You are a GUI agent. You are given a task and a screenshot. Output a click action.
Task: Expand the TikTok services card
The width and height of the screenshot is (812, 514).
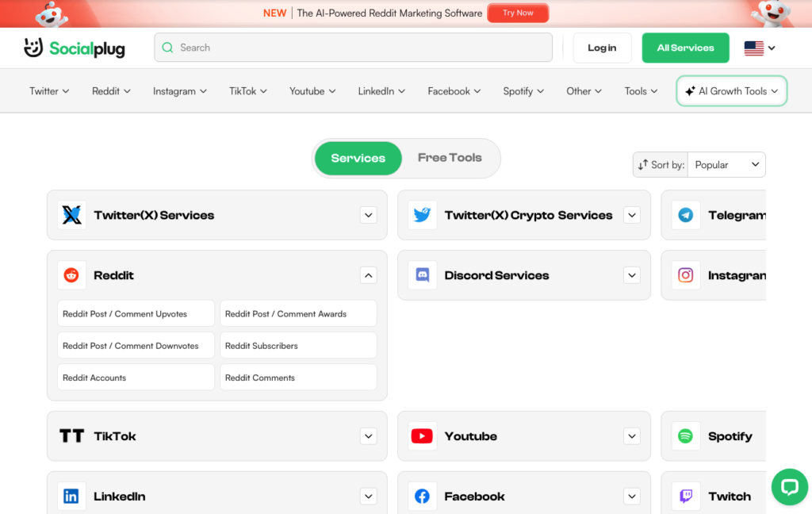point(368,436)
